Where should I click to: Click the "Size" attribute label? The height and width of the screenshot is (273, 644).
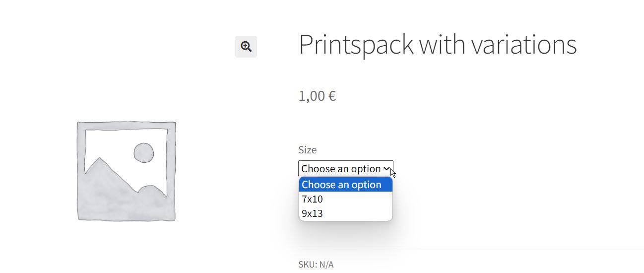[307, 150]
